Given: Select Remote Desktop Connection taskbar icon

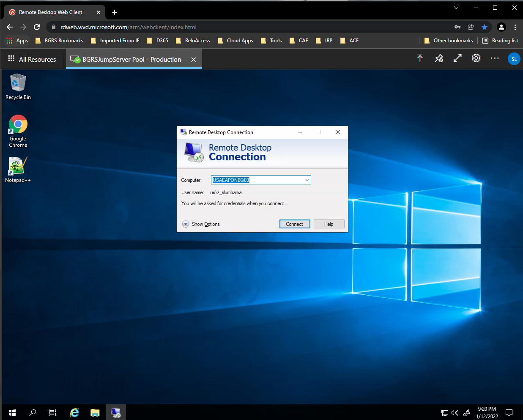Looking at the screenshot, I should [116, 412].
